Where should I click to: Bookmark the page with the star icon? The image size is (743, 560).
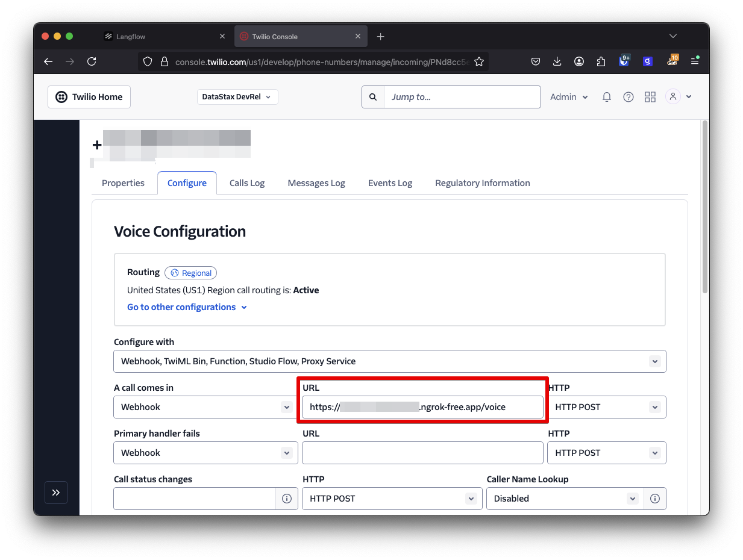479,61
